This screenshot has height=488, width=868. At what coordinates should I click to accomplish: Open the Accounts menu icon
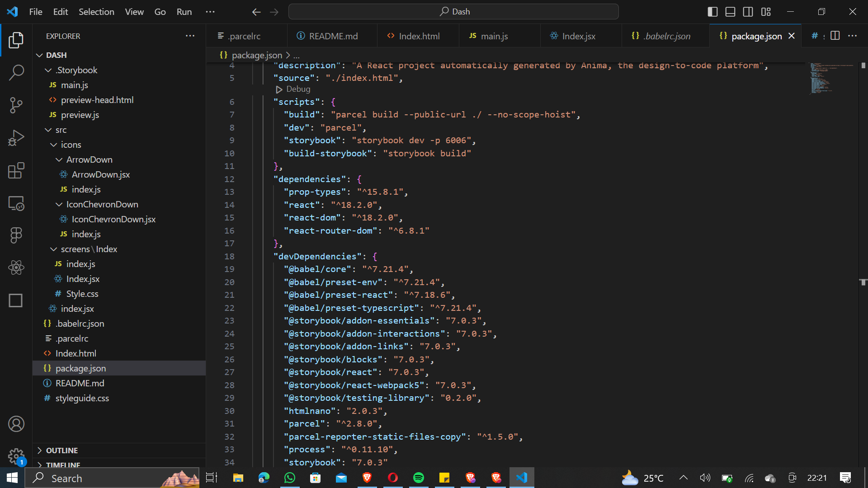pos(16,424)
